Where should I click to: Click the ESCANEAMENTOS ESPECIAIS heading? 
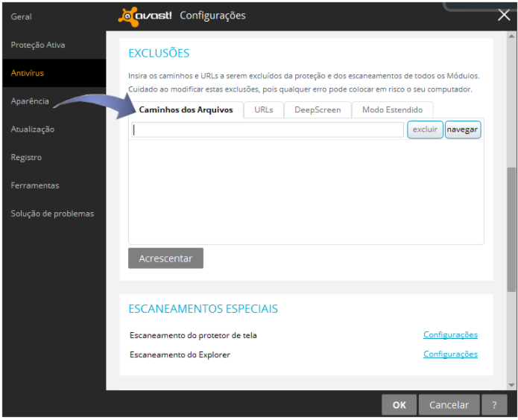point(203,309)
